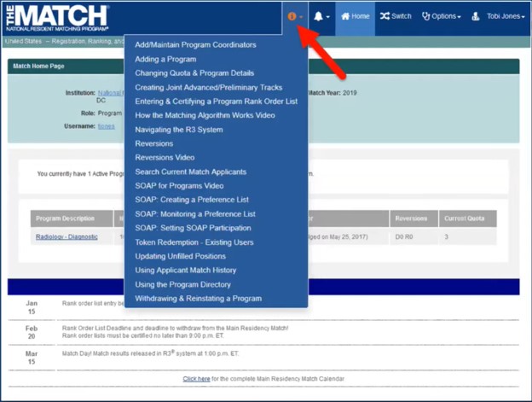The height and width of the screenshot is (402, 532).
Task: Click the Switch role button
Action: click(x=396, y=16)
